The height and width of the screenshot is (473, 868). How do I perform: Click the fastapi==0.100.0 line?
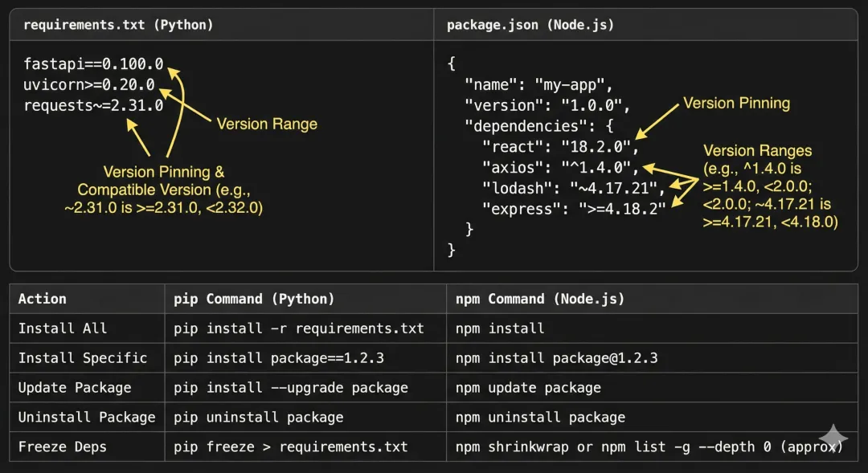click(x=93, y=63)
